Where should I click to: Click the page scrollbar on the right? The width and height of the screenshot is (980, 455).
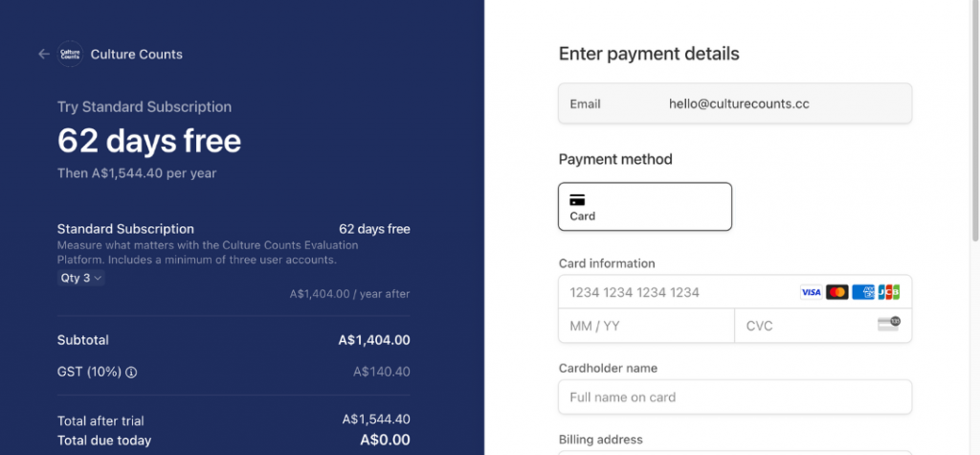975,120
